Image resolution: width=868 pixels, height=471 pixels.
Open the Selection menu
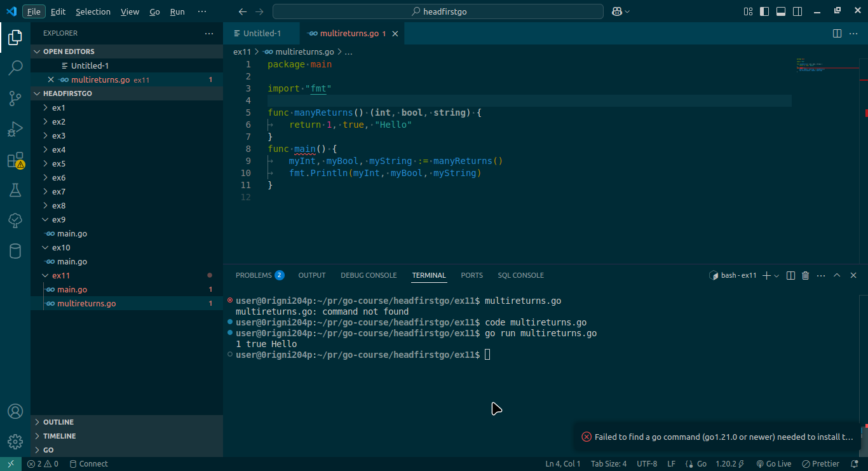pyautogui.click(x=93, y=11)
